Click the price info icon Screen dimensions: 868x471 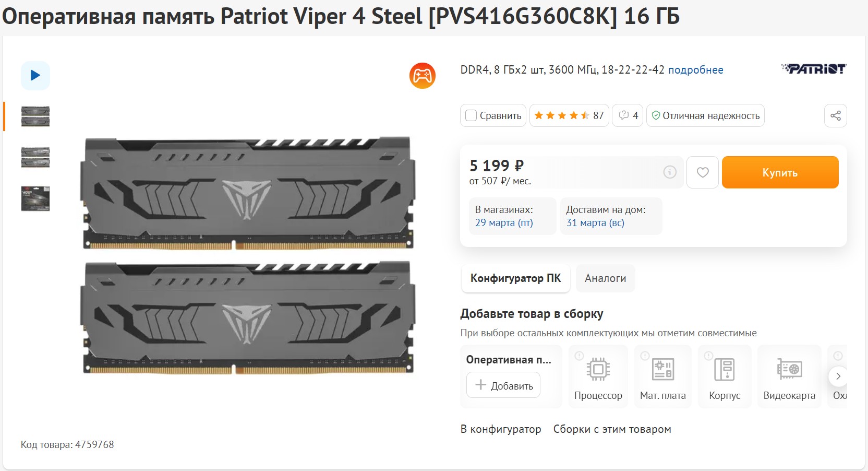(670, 172)
